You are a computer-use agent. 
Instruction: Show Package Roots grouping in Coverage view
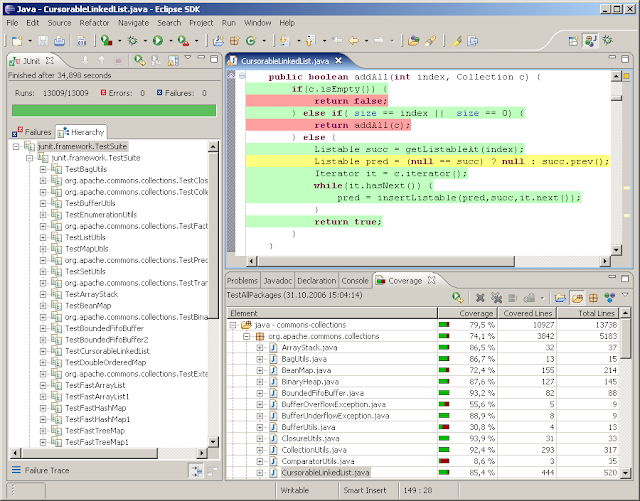pos(577,298)
